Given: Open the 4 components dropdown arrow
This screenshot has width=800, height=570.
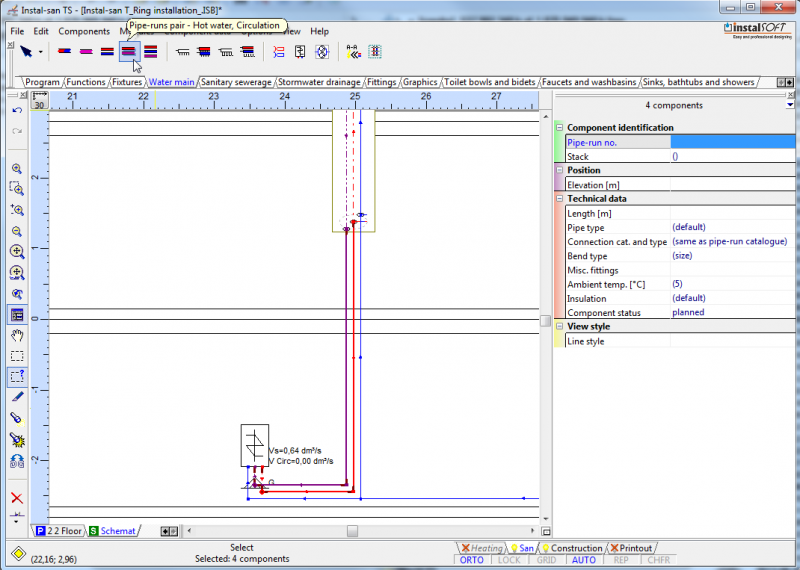Looking at the screenshot, I should click(790, 105).
